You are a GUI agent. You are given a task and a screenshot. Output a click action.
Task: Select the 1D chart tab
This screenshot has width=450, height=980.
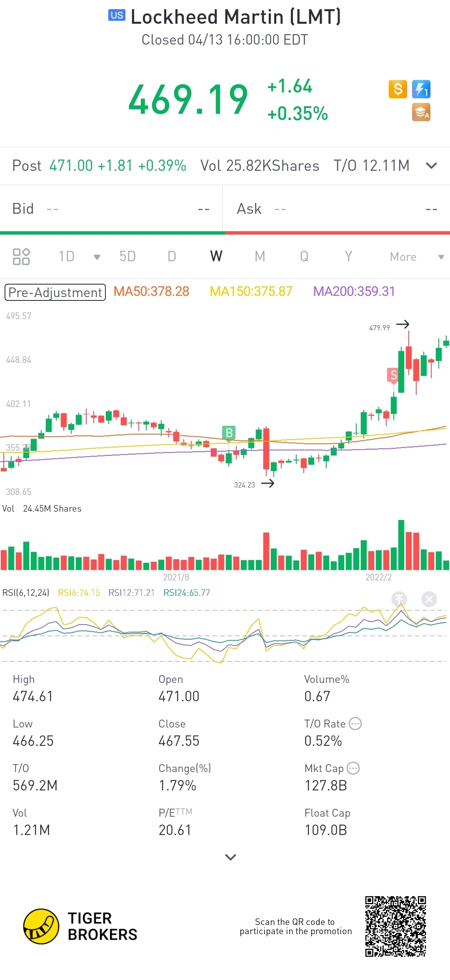click(67, 256)
